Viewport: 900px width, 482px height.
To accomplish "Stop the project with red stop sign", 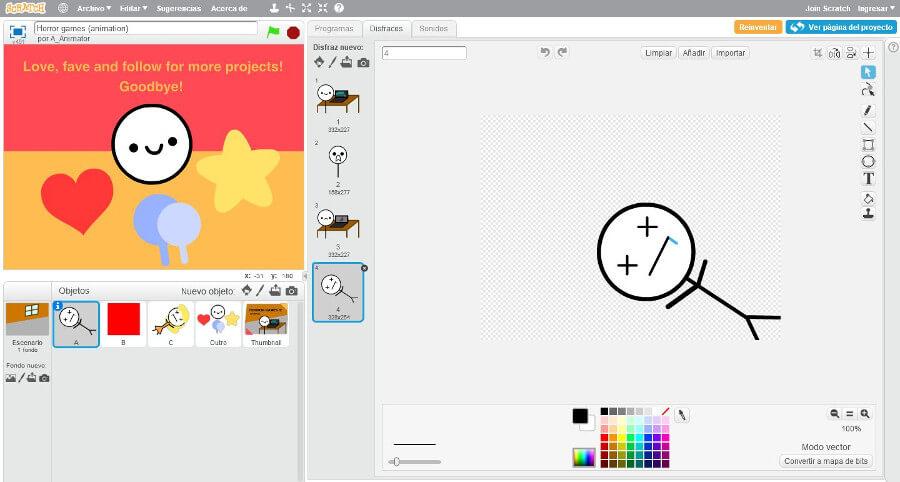I will 293,33.
